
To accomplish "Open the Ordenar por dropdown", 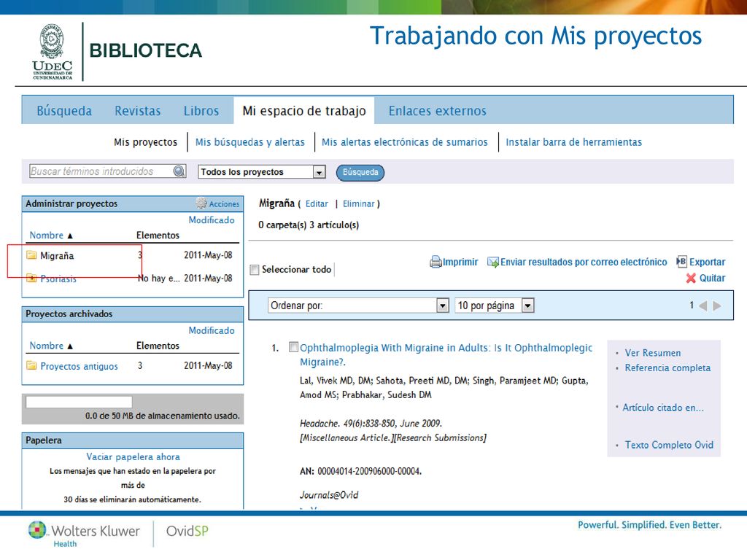I will tap(357, 306).
